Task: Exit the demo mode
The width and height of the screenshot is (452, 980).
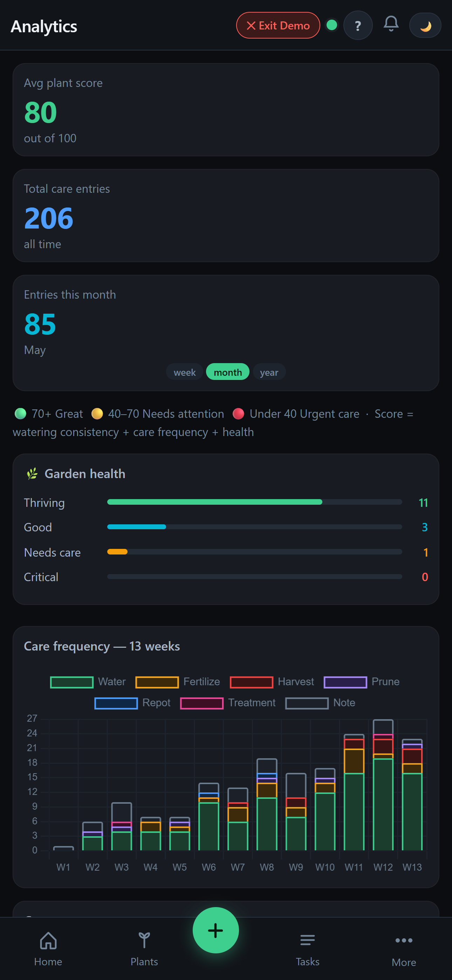Action: pos(278,26)
